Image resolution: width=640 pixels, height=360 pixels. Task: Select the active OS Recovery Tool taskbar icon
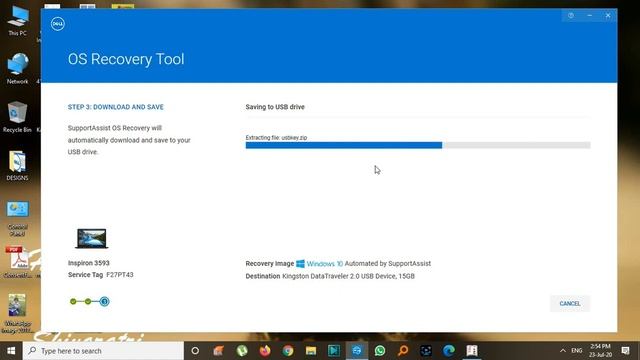click(357, 351)
